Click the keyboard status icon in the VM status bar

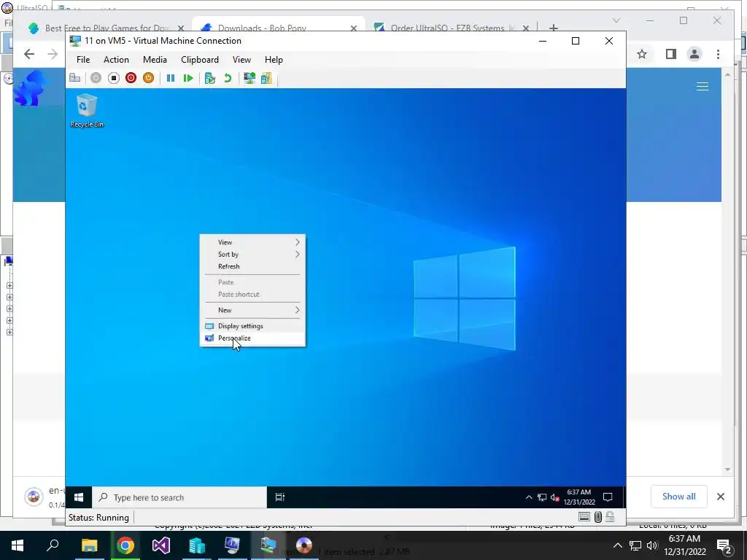(584, 517)
